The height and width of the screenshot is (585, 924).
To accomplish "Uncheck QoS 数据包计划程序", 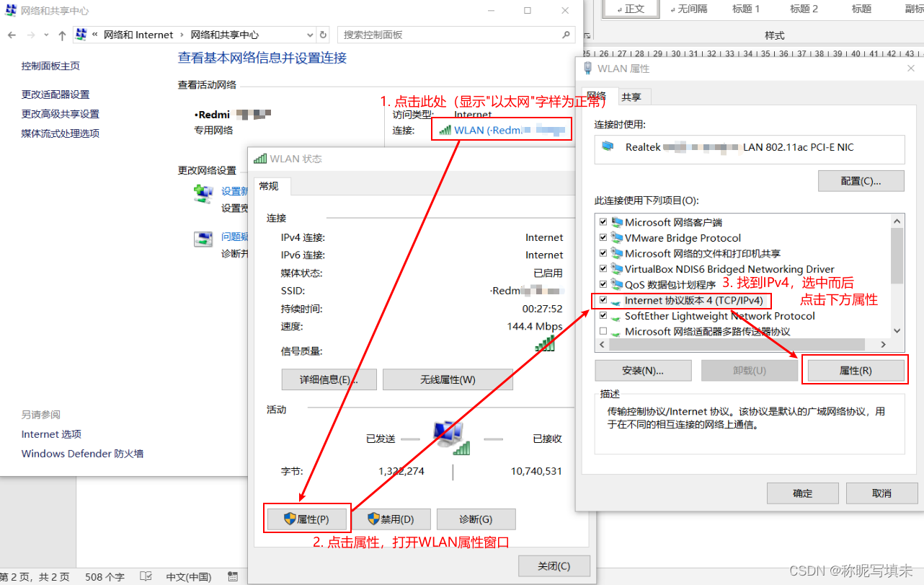I will [603, 284].
